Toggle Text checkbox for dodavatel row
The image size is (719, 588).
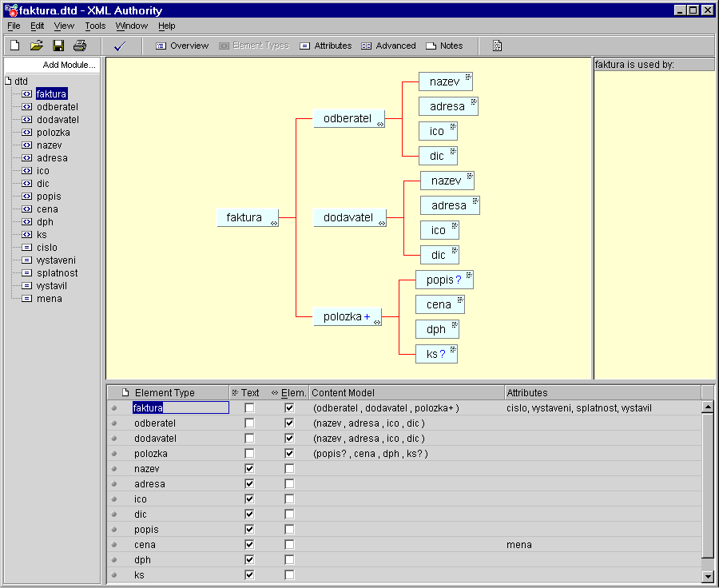tap(249, 438)
